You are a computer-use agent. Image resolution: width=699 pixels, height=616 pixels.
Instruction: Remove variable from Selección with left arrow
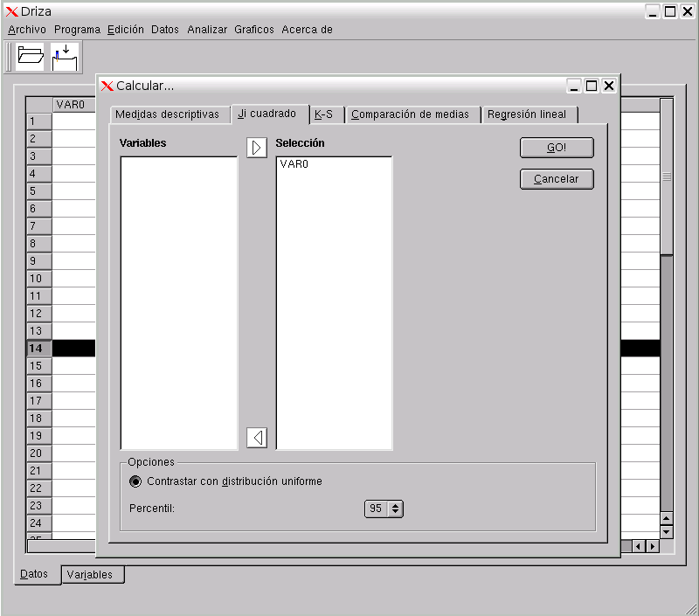257,437
